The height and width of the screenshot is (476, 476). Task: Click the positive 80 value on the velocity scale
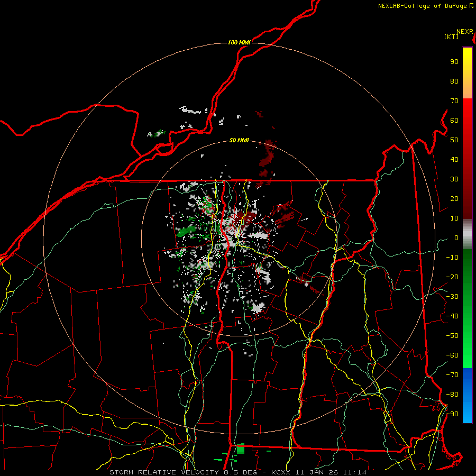pos(454,81)
